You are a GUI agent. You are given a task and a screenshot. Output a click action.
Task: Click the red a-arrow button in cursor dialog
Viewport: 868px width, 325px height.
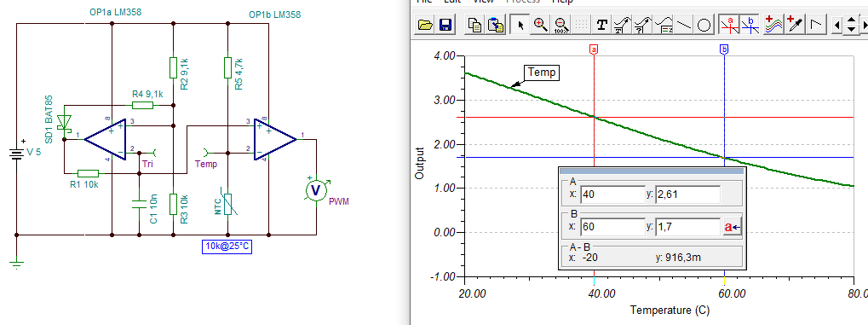pyautogui.click(x=733, y=227)
